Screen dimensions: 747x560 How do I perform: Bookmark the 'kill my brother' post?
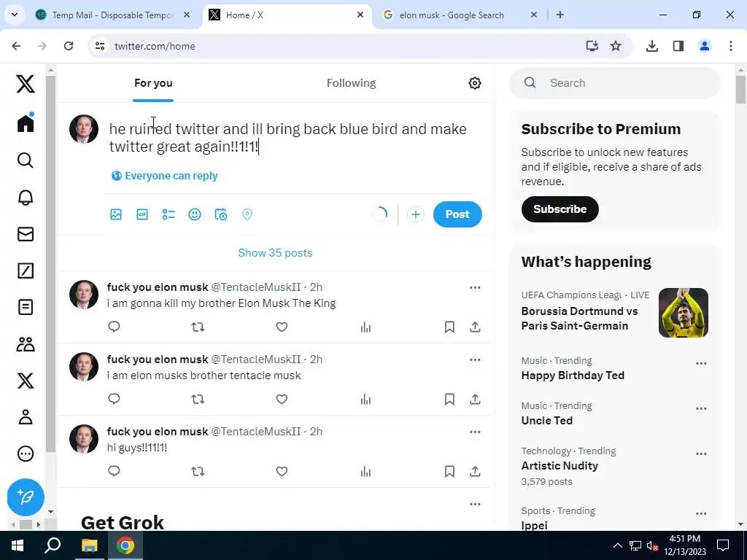tap(449, 327)
